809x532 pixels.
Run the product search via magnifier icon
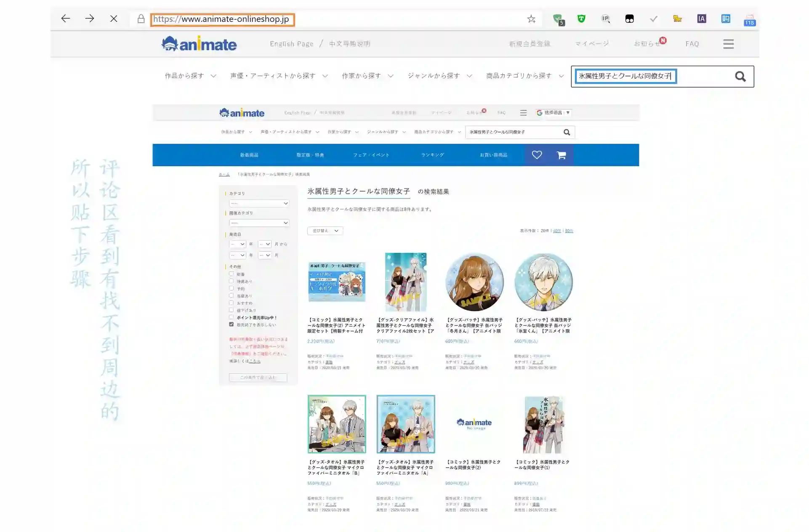click(x=740, y=76)
